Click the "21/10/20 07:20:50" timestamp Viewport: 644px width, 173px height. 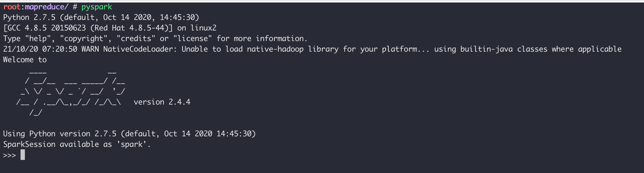(40, 49)
